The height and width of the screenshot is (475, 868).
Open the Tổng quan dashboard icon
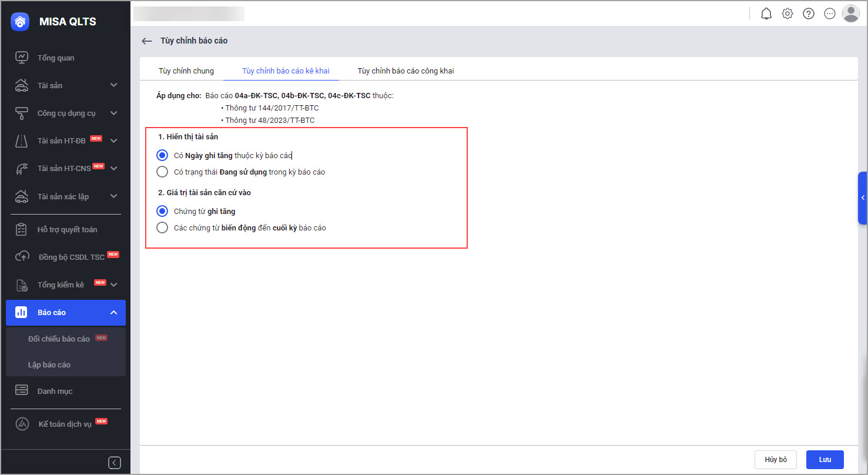pyautogui.click(x=21, y=58)
